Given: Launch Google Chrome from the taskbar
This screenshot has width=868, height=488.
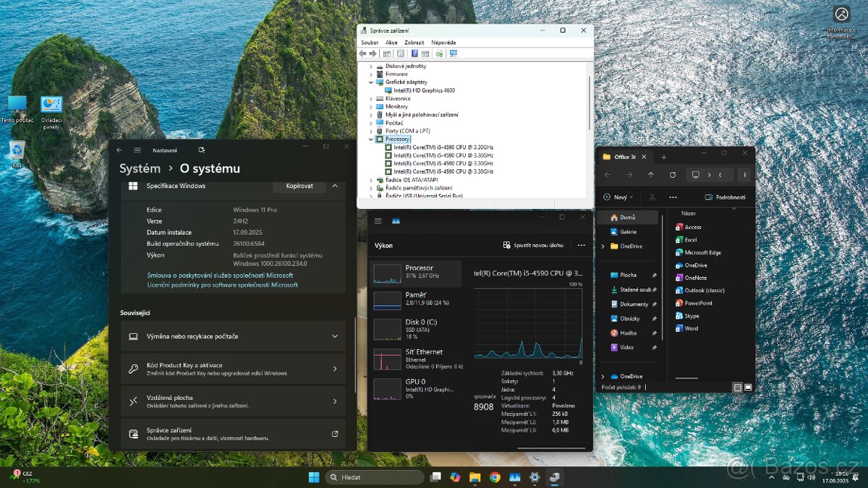Looking at the screenshot, I should (x=495, y=477).
